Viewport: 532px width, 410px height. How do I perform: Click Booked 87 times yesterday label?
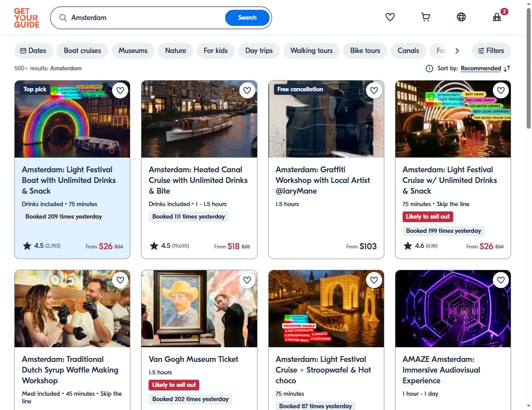[x=315, y=406]
